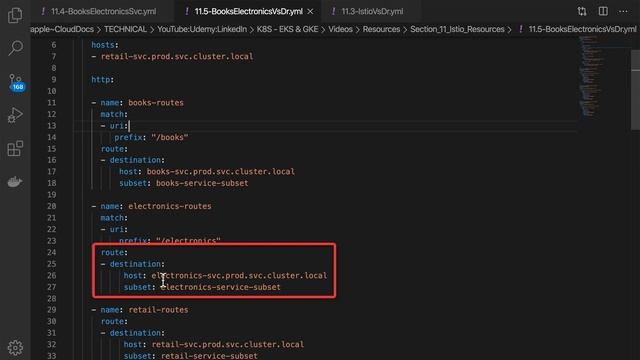Screen dimensions: 640x360
Task: Click line number 11 in the gutter
Action: click(51, 103)
